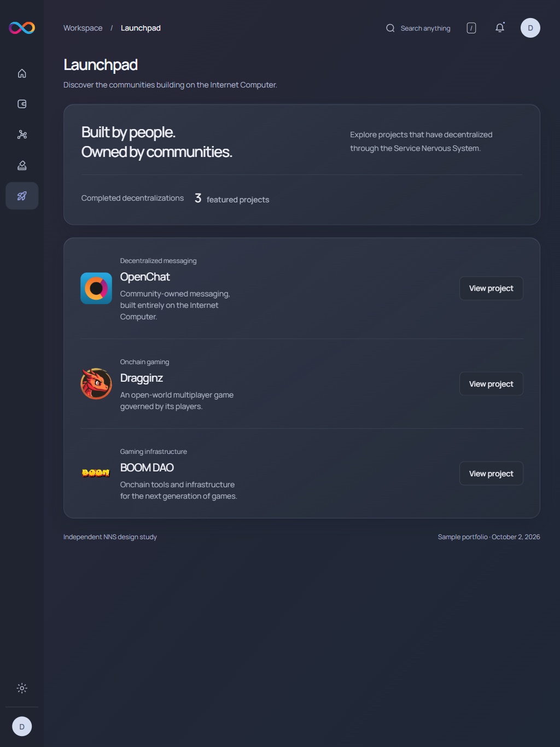The width and height of the screenshot is (560, 747).
Task: Click 'Independent NNS design study' footer text
Action: coord(110,537)
